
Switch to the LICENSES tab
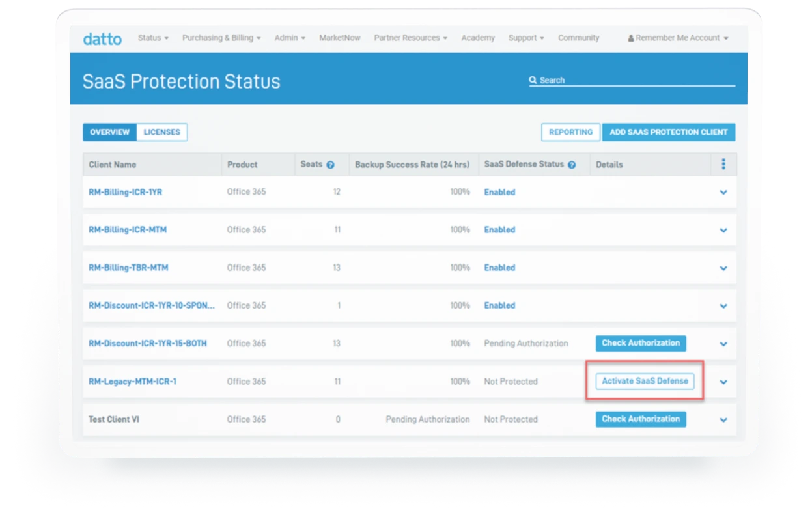point(162,132)
